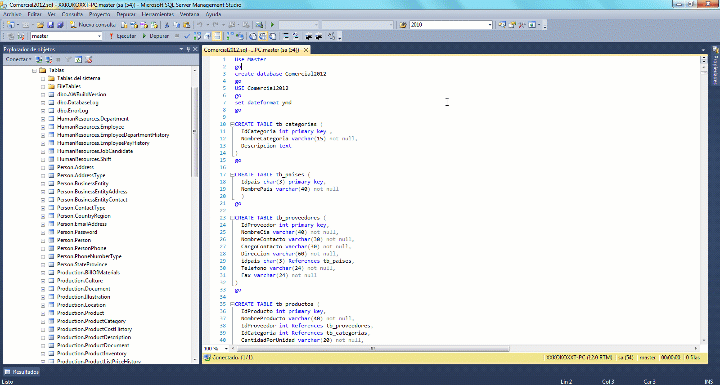Open the Conectar dropdown in Explorador de objetos
Viewport: 720px width, 385px height.
[x=18, y=59]
